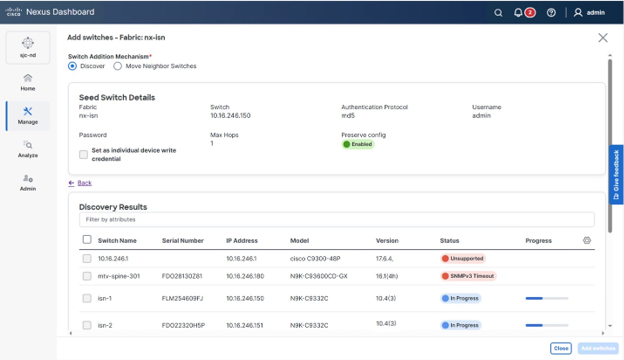Check the row for switch 10.16.246.1
This screenshot has width=624, height=360.
pos(87,259)
